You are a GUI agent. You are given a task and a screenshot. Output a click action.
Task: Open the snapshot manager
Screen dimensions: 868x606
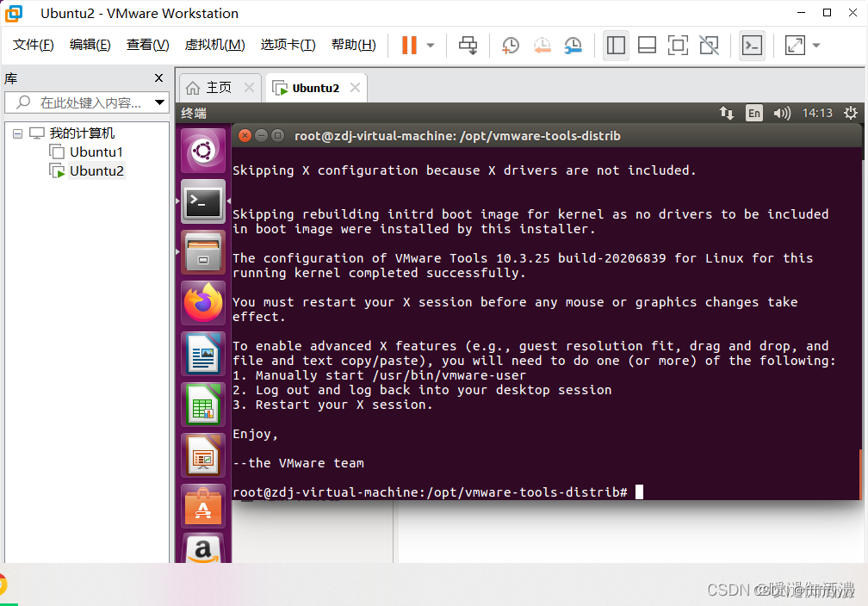point(573,46)
